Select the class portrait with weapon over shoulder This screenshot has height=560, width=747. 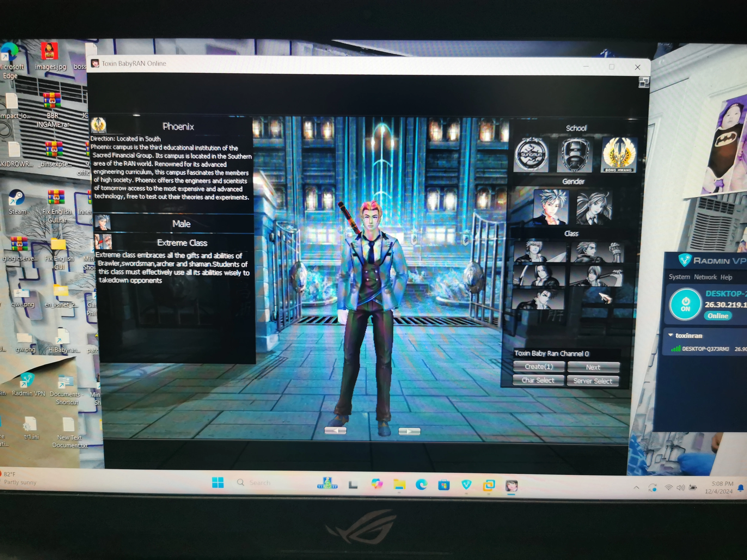[x=596, y=276]
